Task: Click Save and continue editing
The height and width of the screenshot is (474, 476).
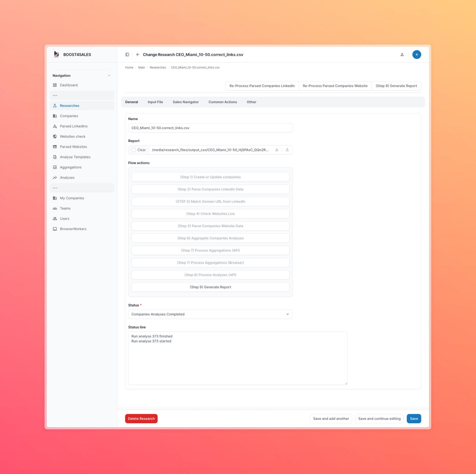Action: coord(379,418)
